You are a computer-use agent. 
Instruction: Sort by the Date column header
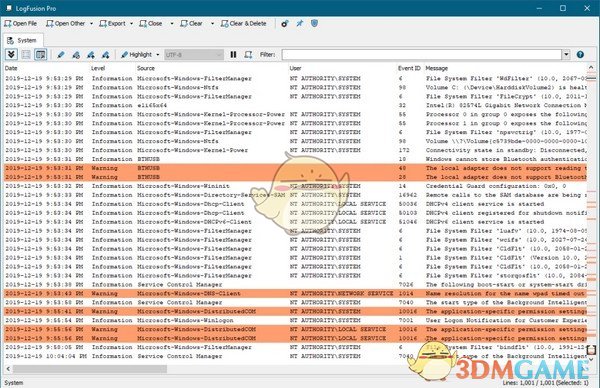(11, 68)
